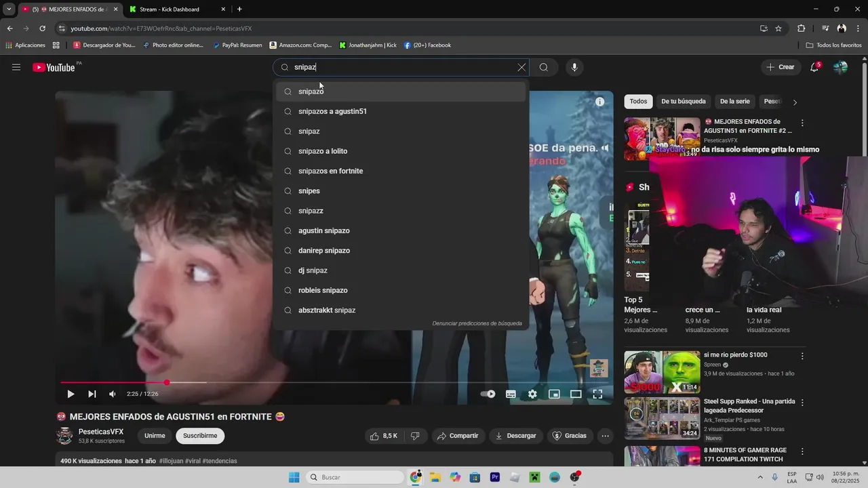Switch to miniplayer
This screenshot has width=868, height=488.
point(554,394)
